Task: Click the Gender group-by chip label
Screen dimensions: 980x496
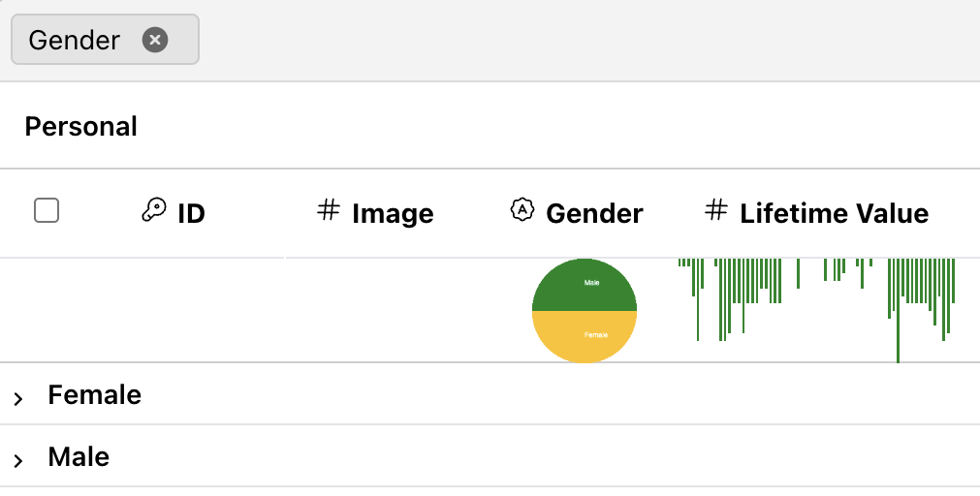Action: tap(75, 40)
